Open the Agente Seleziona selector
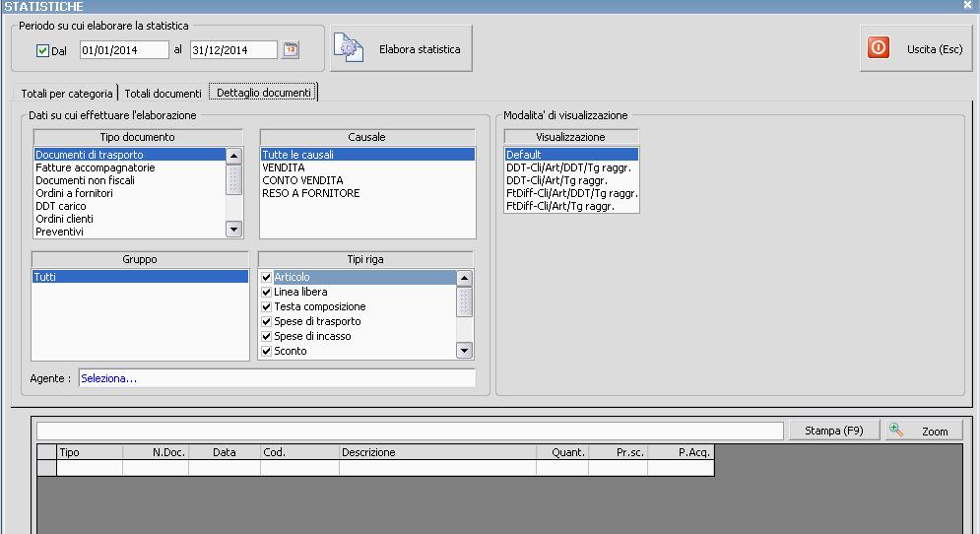The width and height of the screenshot is (980, 534). [x=277, y=378]
